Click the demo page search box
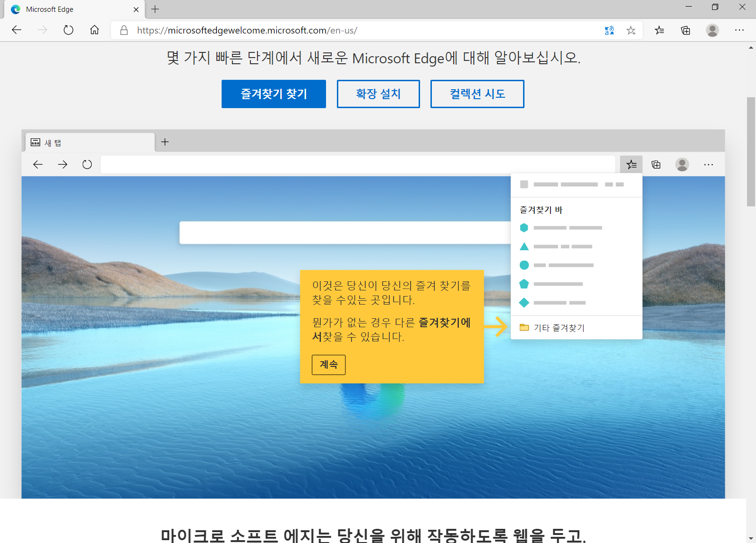 pyautogui.click(x=345, y=233)
